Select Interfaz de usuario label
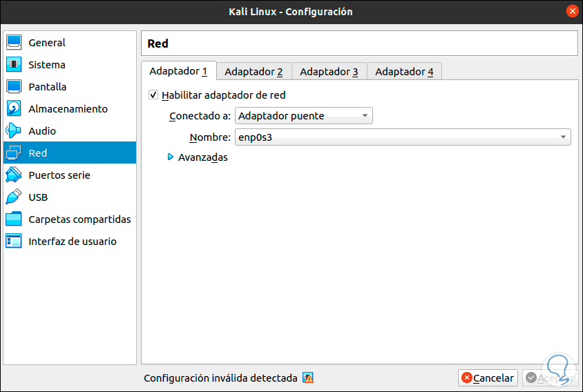The width and height of the screenshot is (583, 392). coord(73,242)
